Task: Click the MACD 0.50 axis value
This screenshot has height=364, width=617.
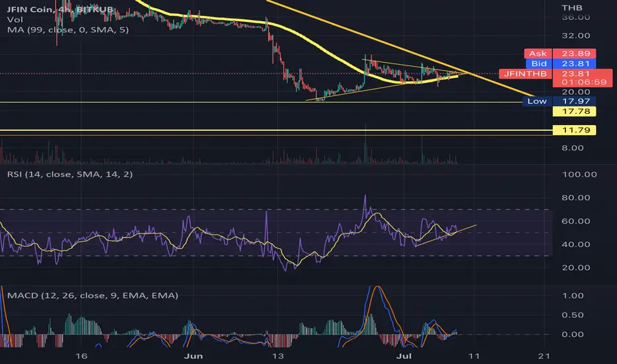Action: tap(573, 315)
